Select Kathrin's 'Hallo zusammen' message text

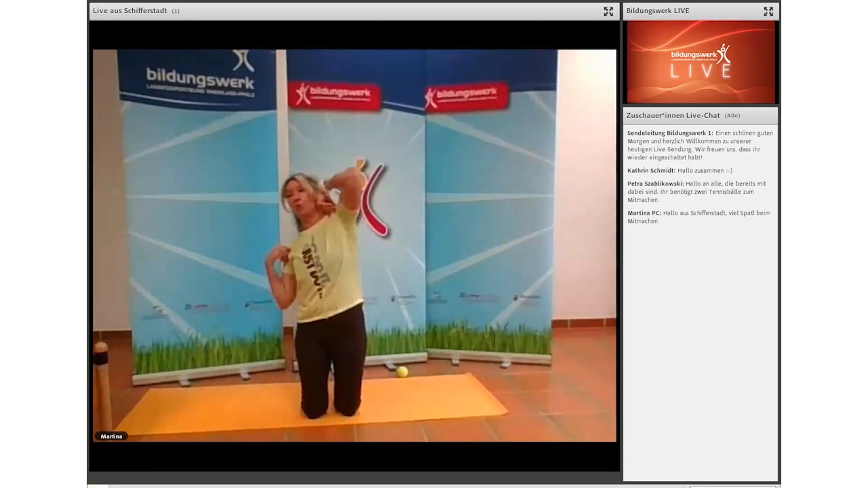coord(705,171)
